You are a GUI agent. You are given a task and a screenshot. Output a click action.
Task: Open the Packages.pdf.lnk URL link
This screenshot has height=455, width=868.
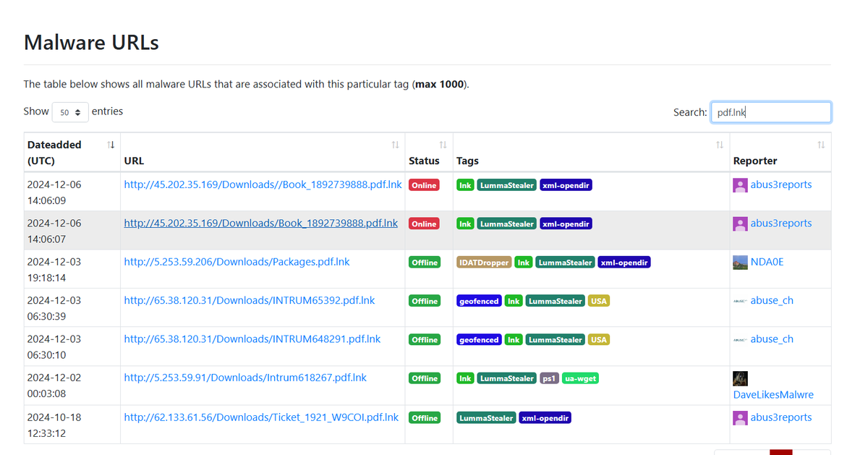click(237, 262)
